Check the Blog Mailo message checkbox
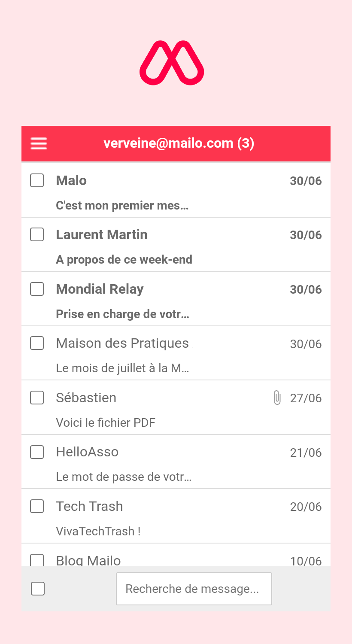The width and height of the screenshot is (352, 644). click(x=37, y=560)
